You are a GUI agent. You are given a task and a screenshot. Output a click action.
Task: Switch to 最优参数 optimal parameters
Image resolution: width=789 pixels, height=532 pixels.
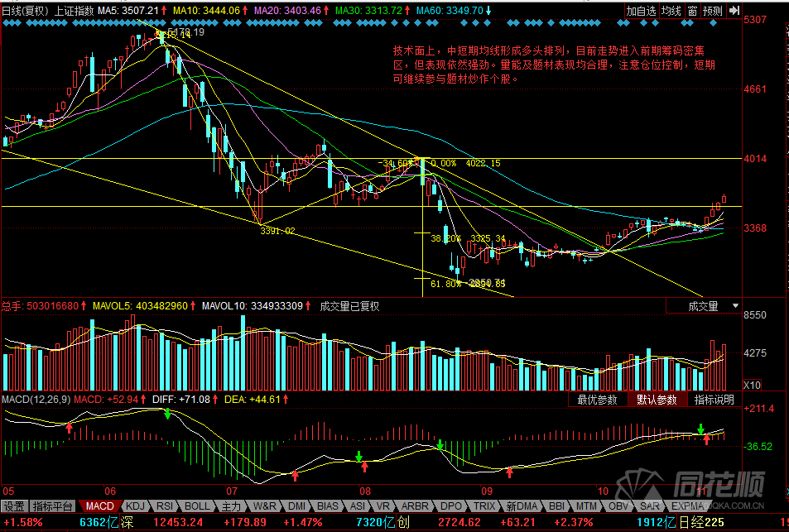[598, 400]
